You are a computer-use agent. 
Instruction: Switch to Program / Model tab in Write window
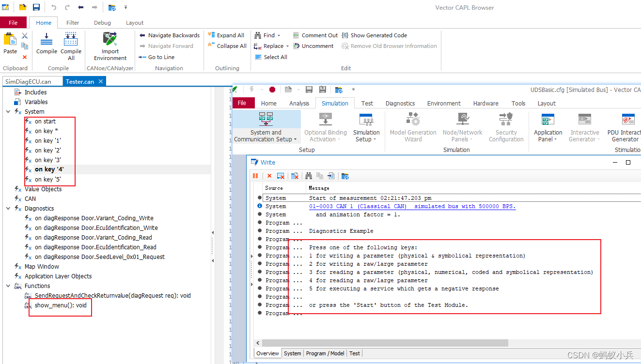[x=325, y=353]
